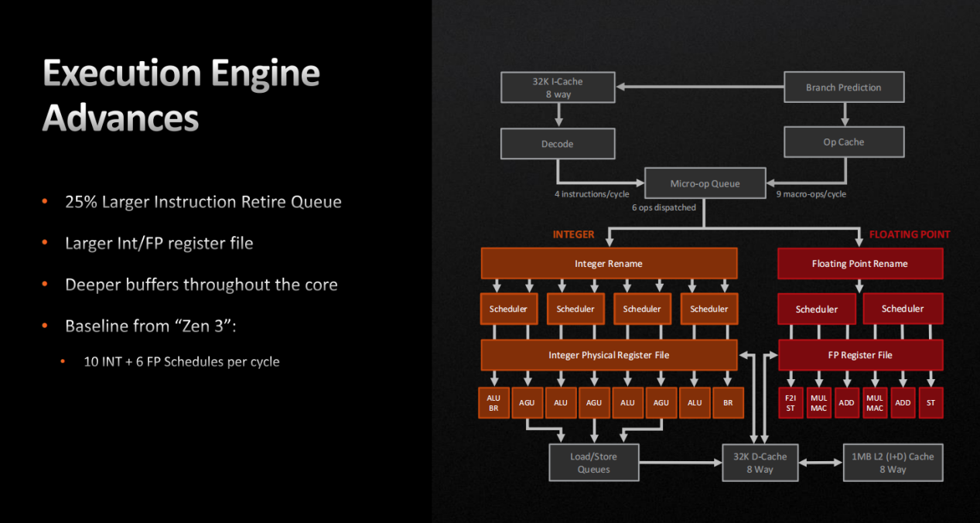Click the 25% Larger Instruction Retire Queue bullet
Viewport: 980px width, 523px height.
(203, 202)
